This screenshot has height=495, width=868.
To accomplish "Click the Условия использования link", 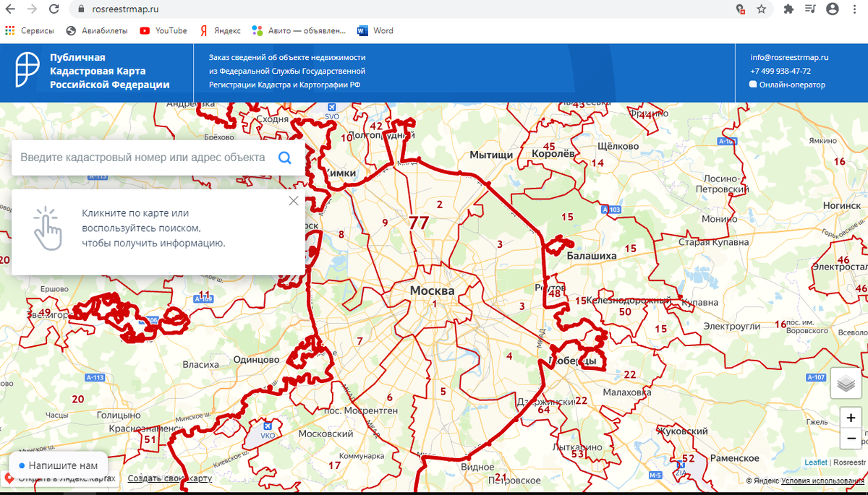I will 822,481.
